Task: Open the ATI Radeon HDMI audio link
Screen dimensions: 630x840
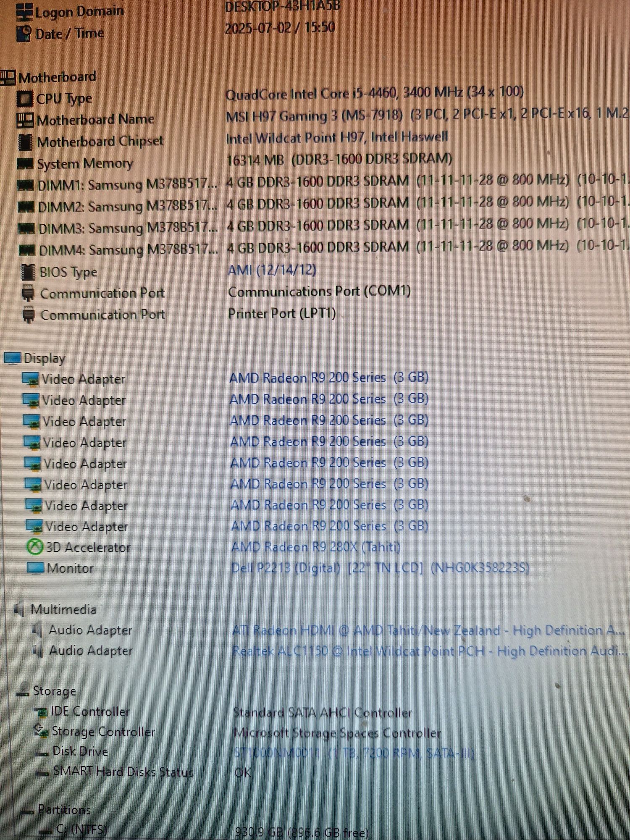Action: click(428, 630)
